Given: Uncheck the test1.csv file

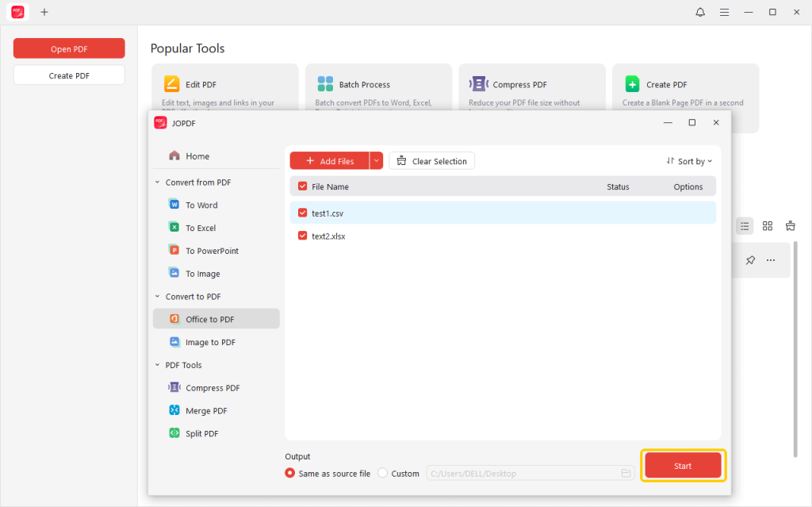Looking at the screenshot, I should click(302, 213).
